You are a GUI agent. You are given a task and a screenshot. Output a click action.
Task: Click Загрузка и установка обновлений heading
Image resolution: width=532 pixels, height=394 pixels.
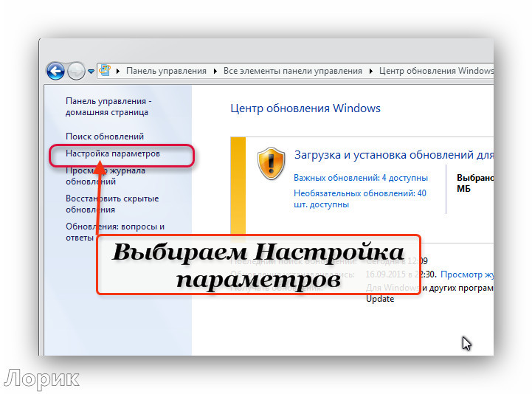pyautogui.click(x=394, y=155)
